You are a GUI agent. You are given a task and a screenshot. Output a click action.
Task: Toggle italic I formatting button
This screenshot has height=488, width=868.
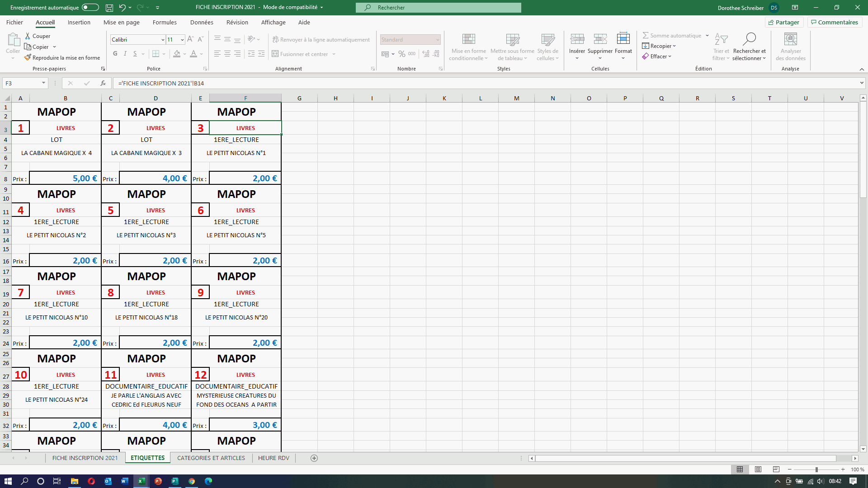[125, 54]
